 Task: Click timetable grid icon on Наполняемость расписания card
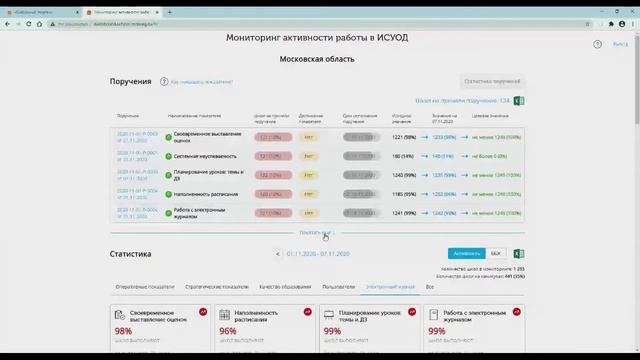click(224, 315)
